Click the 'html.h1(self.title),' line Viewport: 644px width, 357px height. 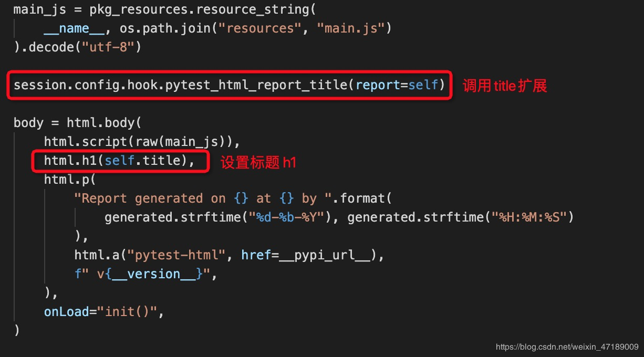pos(119,161)
